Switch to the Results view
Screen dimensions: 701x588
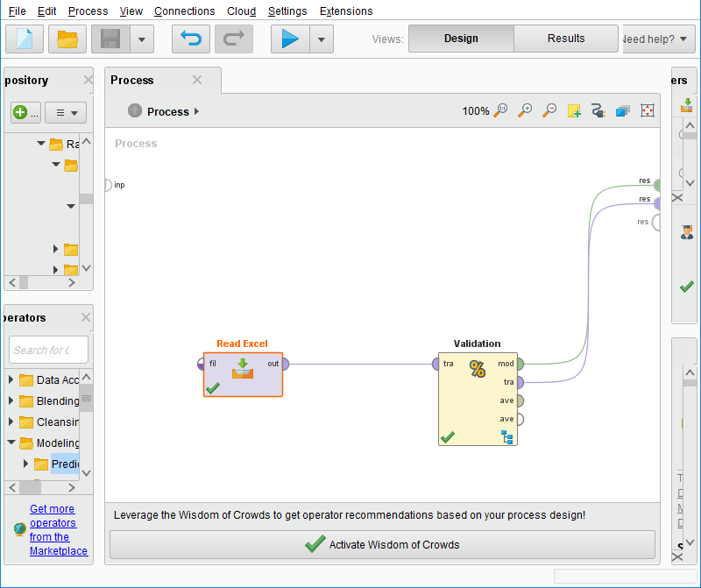(x=566, y=39)
